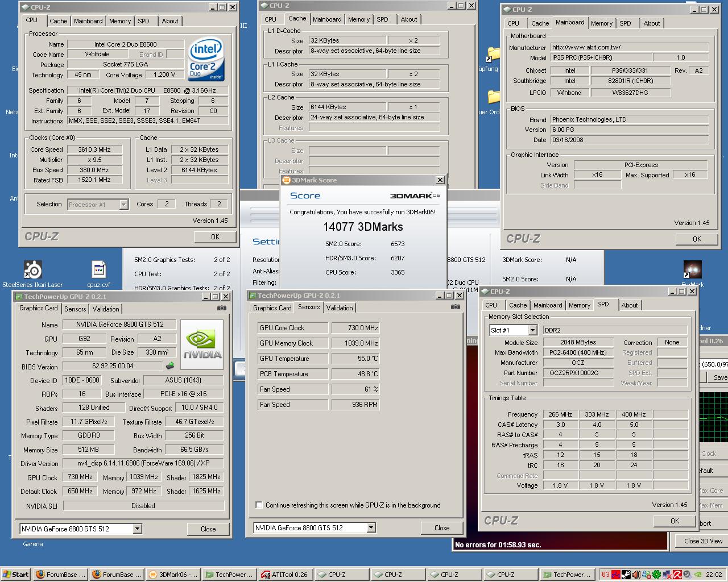Click the Bus Speed 380.0 MHz field

[x=94, y=170]
